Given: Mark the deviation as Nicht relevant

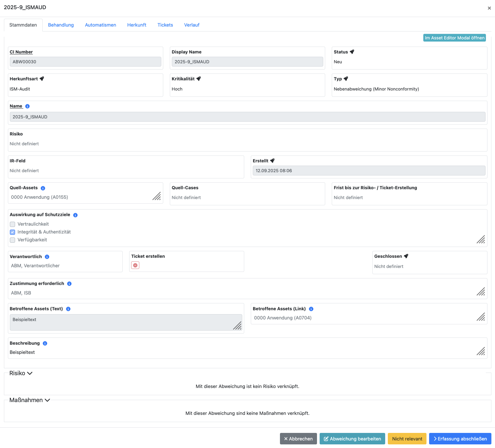Looking at the screenshot, I should [x=407, y=439].
